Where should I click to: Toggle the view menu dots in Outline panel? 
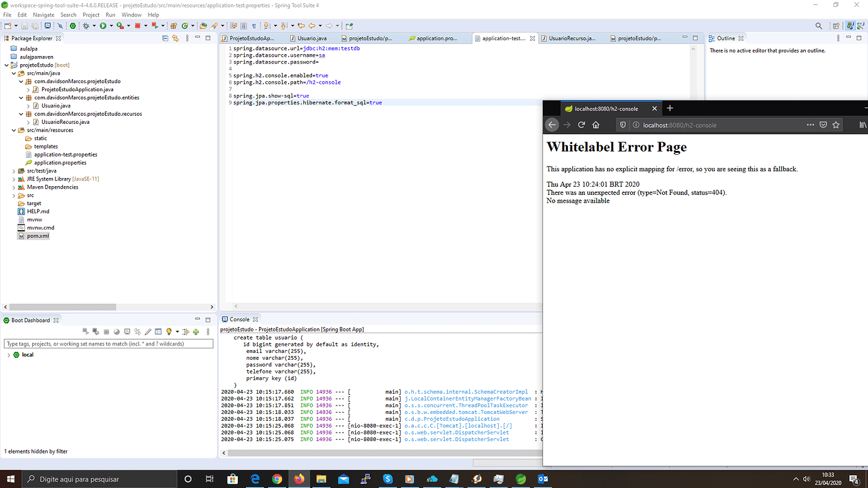click(x=837, y=38)
